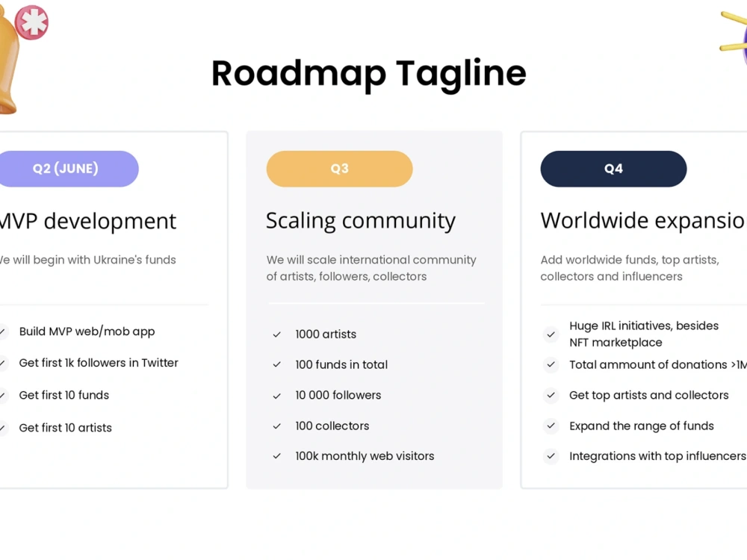Click the checkmark beside 100 funds in total
Image resolution: width=747 pixels, height=560 pixels.
coord(277,365)
